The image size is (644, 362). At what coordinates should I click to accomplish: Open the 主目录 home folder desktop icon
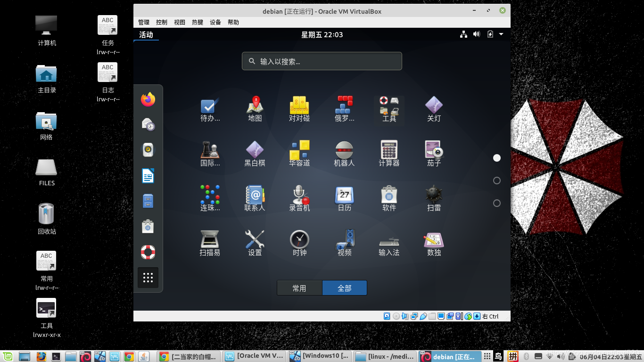(47, 78)
